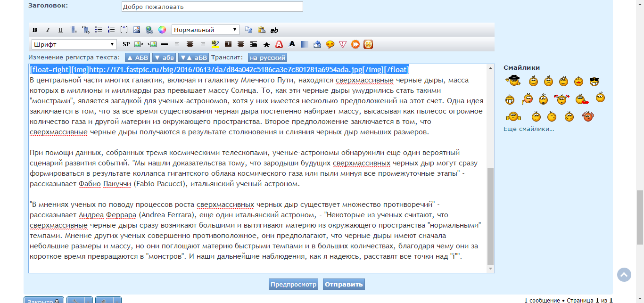Convert text to lowercase 'абв'
The image size is (644, 303).
click(x=164, y=58)
